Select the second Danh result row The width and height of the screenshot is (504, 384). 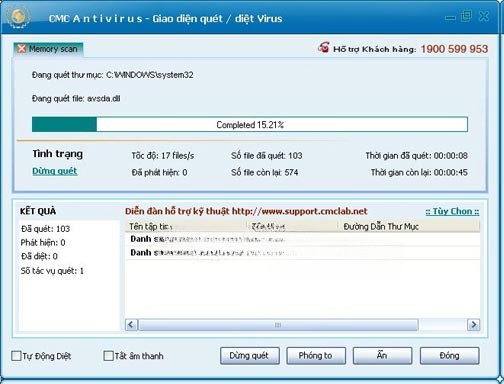tap(302, 253)
